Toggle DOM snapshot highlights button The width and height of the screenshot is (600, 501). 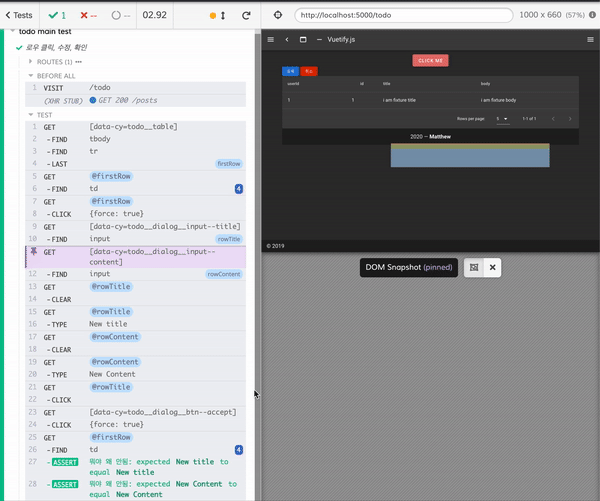click(474, 267)
